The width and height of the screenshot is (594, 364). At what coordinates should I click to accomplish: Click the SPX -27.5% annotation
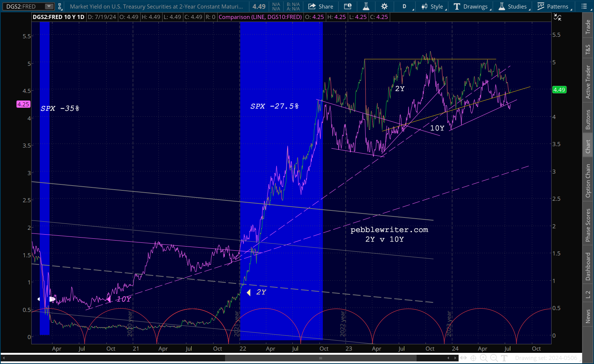click(274, 106)
